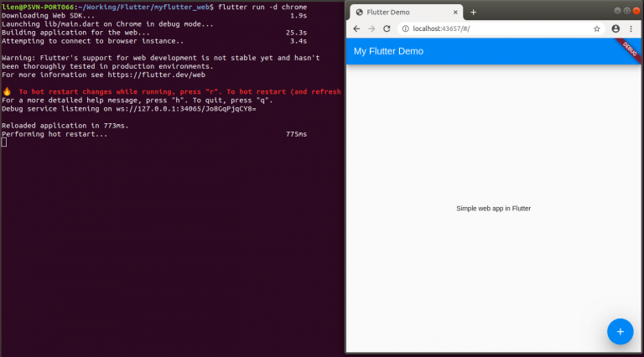Maximize the Chrome window

point(626,11)
